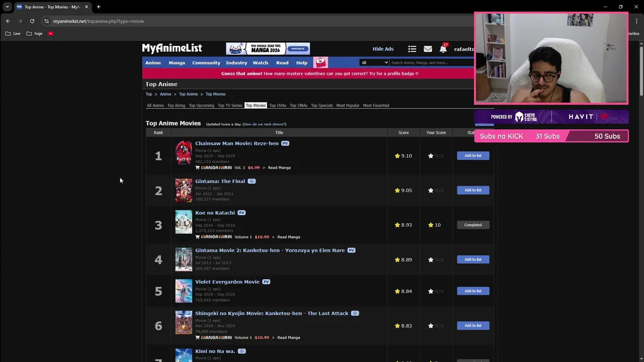Open Koe no Katachi title link
The height and width of the screenshot is (362, 644).
[215, 213]
